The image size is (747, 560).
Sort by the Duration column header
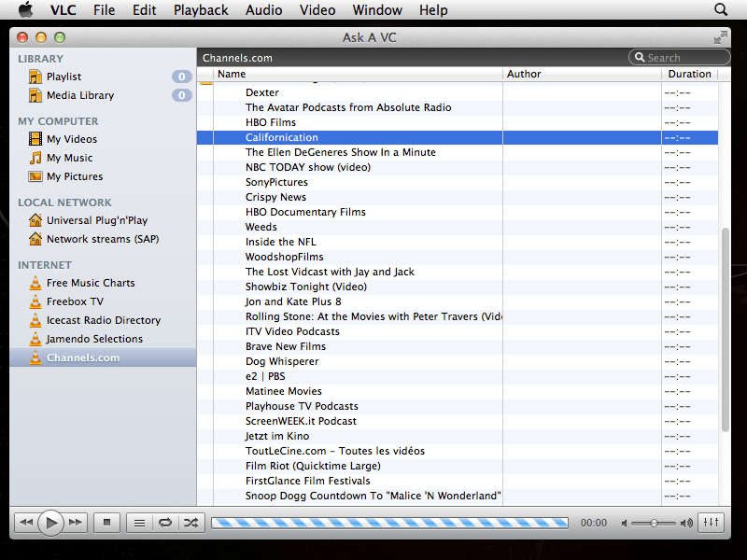tap(689, 74)
